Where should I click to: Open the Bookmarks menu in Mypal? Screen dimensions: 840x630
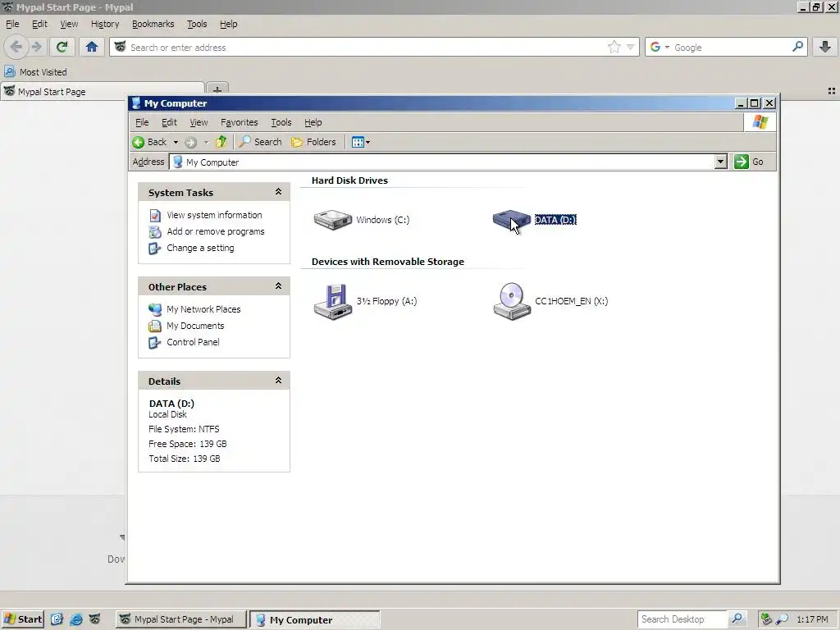(x=153, y=24)
